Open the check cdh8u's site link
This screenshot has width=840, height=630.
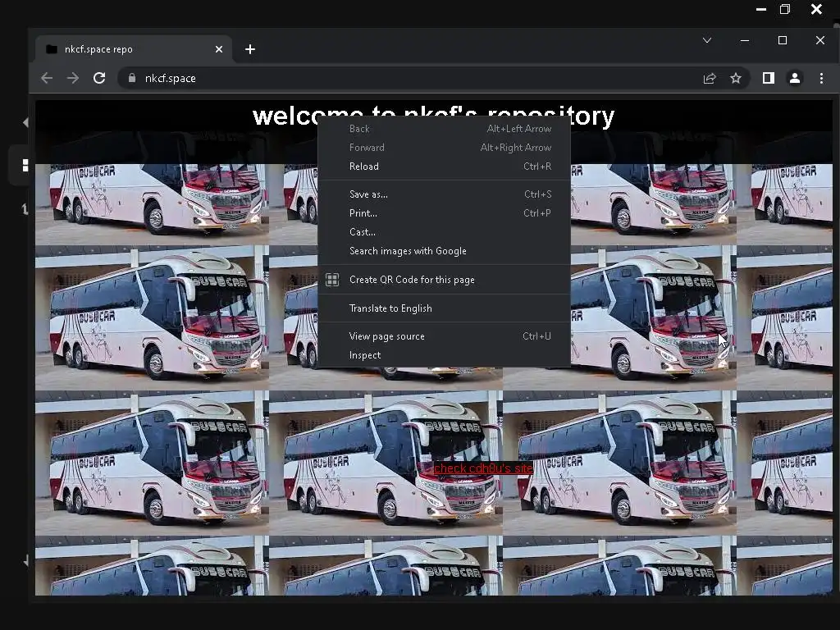pos(483,468)
